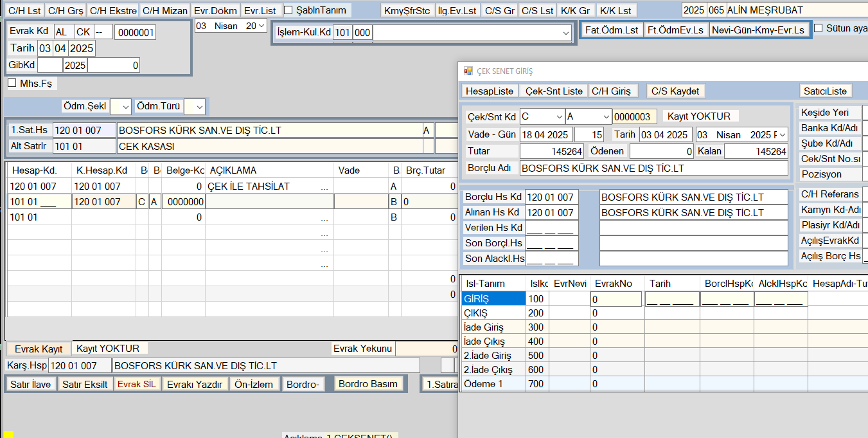The height and width of the screenshot is (438, 868).
Task: Click the Ft.ÖdmEv.Ls button
Action: (676, 30)
